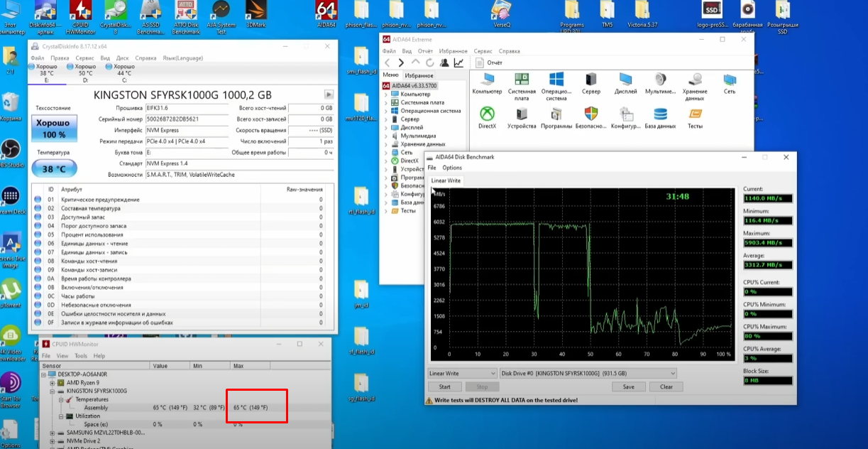Expand Компьютер node in AIDA64 tree
Image resolution: width=868 pixels, height=449 pixels.
point(386,94)
